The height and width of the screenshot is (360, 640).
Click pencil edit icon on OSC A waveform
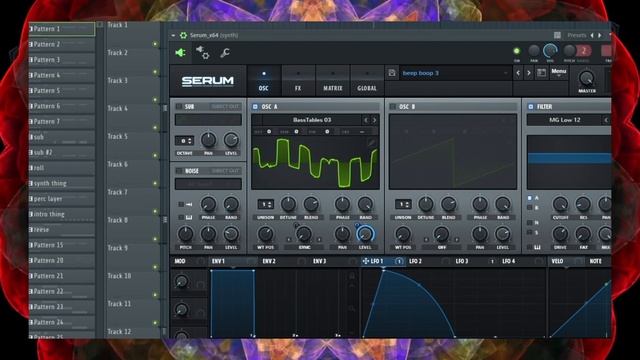pos(371,142)
